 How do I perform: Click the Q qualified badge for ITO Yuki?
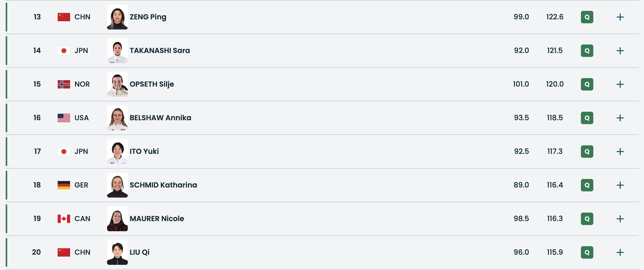pyautogui.click(x=587, y=152)
